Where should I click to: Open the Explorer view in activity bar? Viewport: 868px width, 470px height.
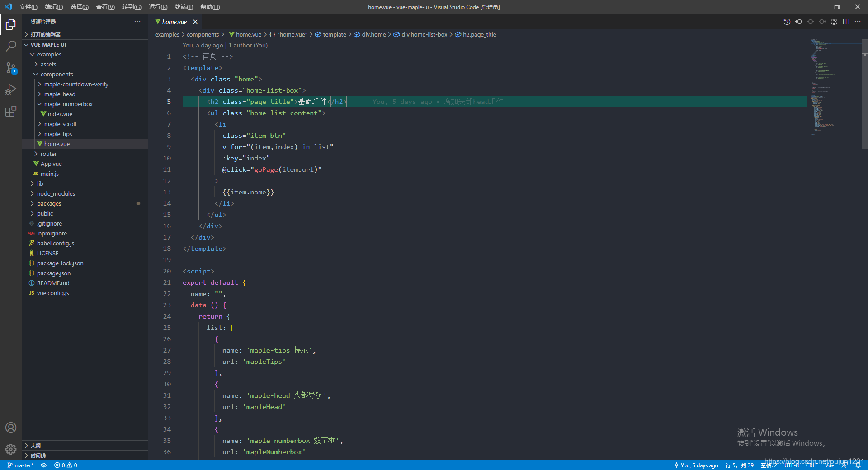coord(11,24)
